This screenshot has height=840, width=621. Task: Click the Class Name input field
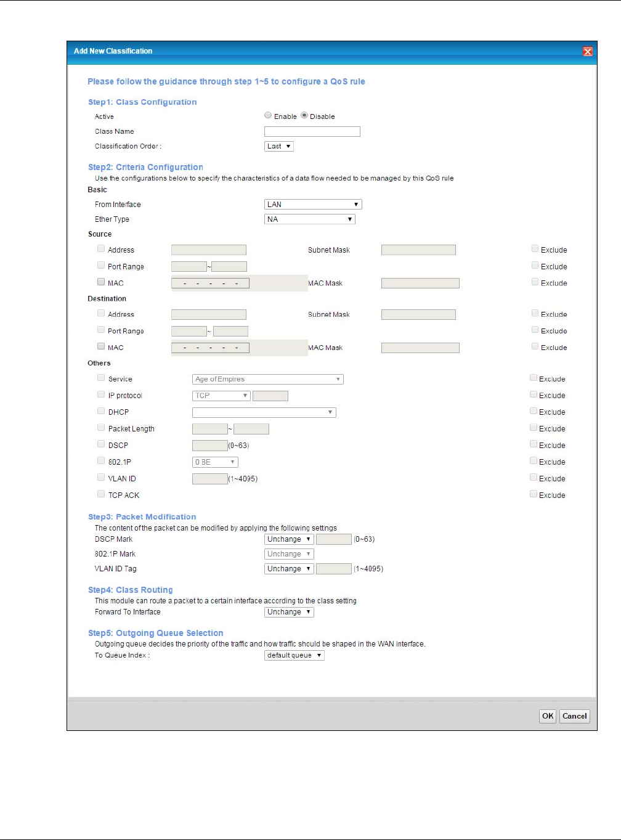312,131
